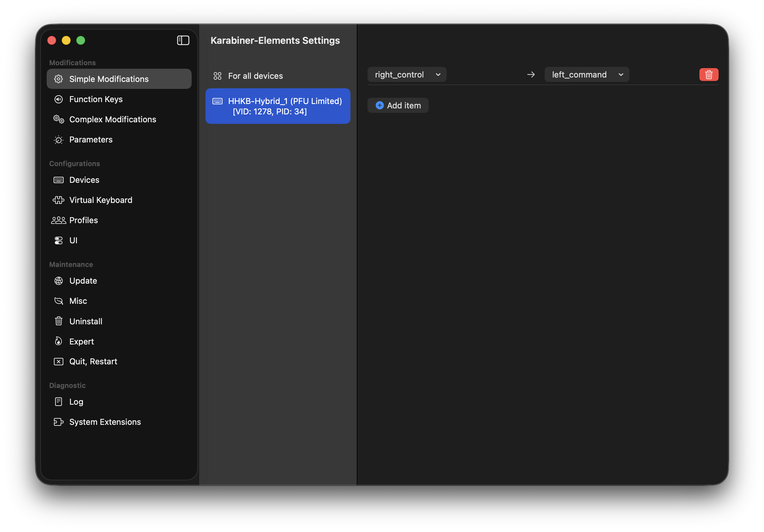
Task: Open Simple Modifications section
Action: [119, 79]
